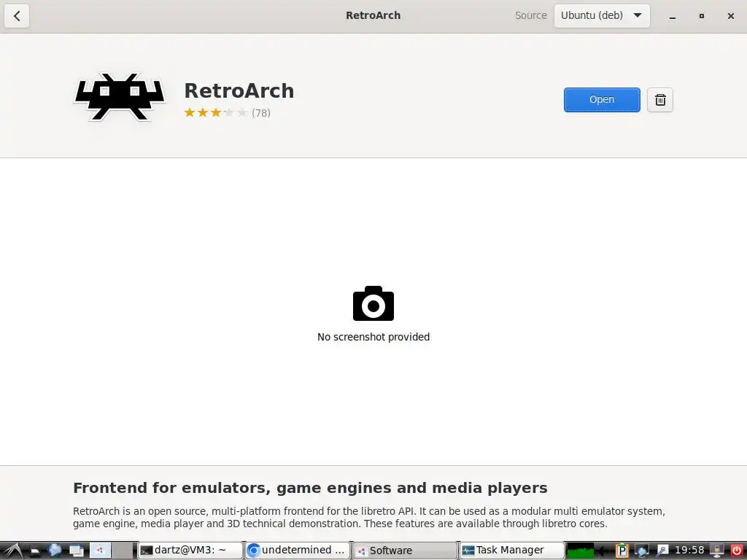Screen dimensions: 747x560
Task: Launch file manager from the taskbar
Action: pyautogui.click(x=35, y=551)
